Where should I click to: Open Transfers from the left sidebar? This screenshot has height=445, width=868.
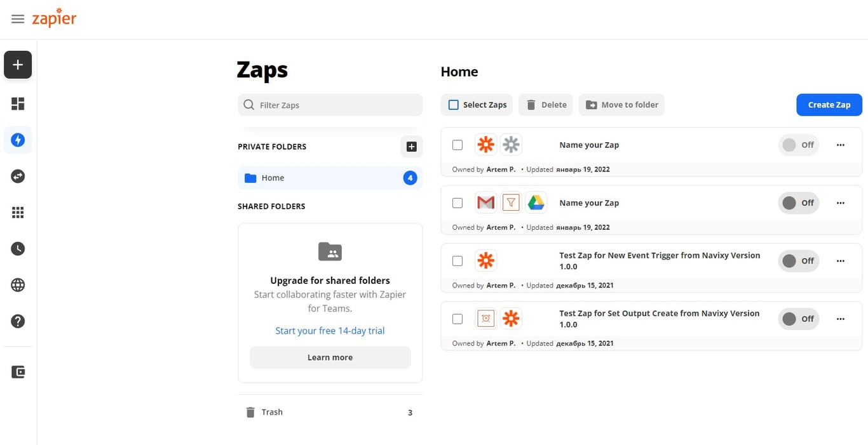coord(17,176)
